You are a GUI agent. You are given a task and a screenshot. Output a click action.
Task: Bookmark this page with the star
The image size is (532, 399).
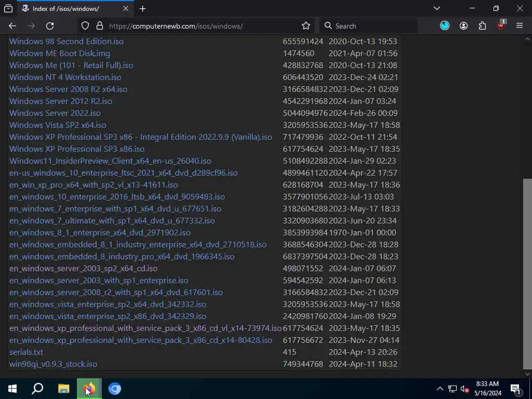pos(305,26)
